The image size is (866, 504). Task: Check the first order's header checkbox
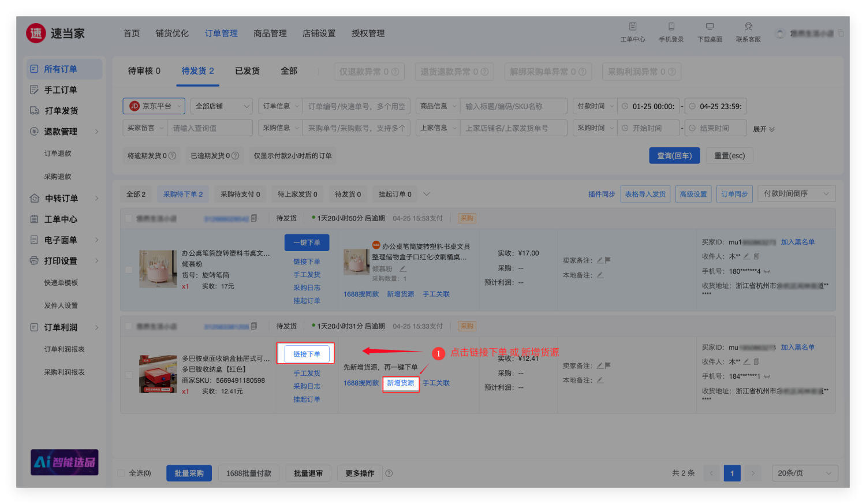tap(129, 218)
